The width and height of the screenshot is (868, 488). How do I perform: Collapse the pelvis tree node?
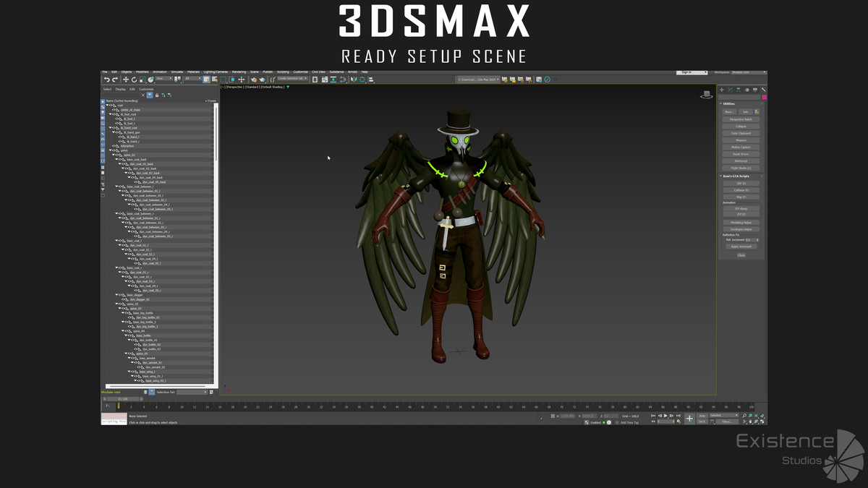(110, 150)
